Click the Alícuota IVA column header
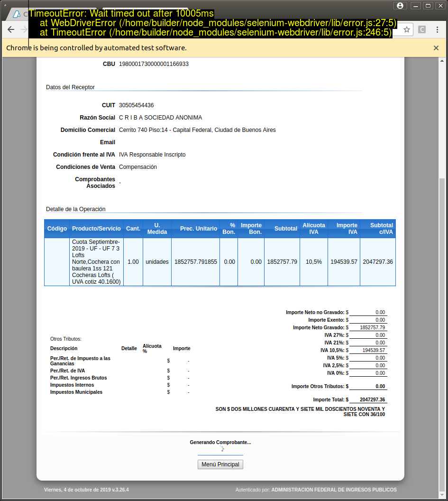 point(314,229)
